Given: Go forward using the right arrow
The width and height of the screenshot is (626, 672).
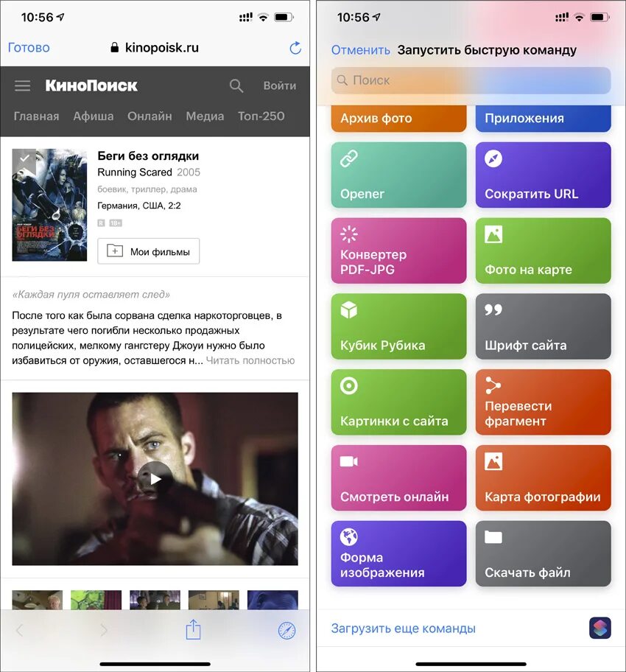Looking at the screenshot, I should click(104, 630).
